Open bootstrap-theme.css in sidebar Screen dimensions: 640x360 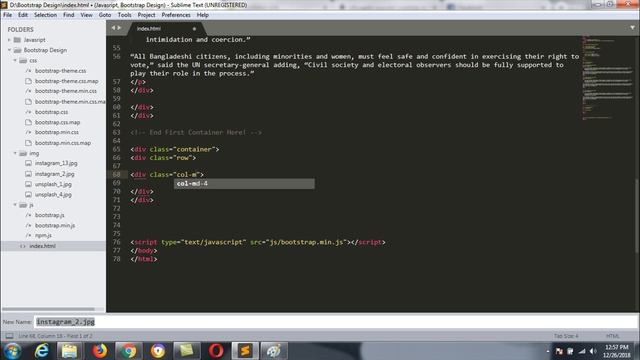60,71
